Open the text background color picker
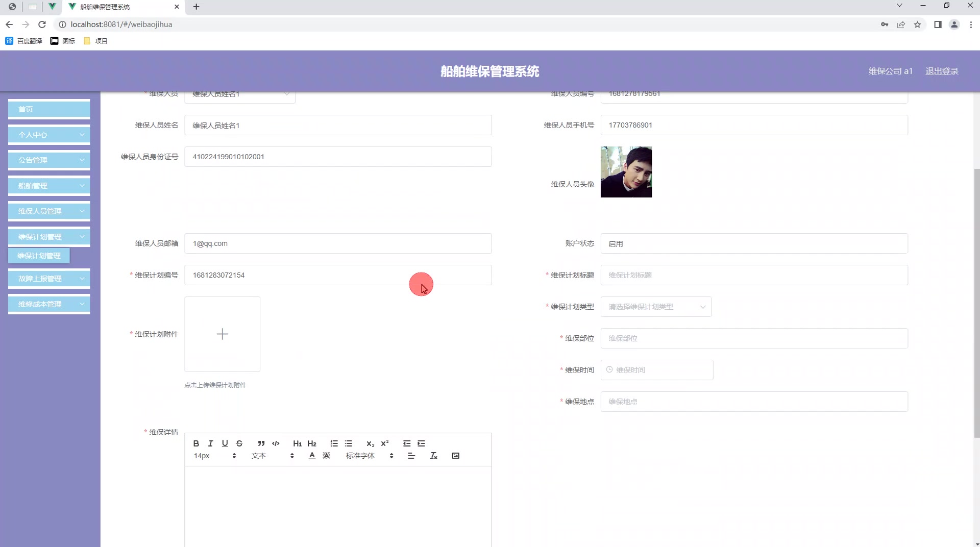Image resolution: width=980 pixels, height=547 pixels. pyautogui.click(x=327, y=456)
